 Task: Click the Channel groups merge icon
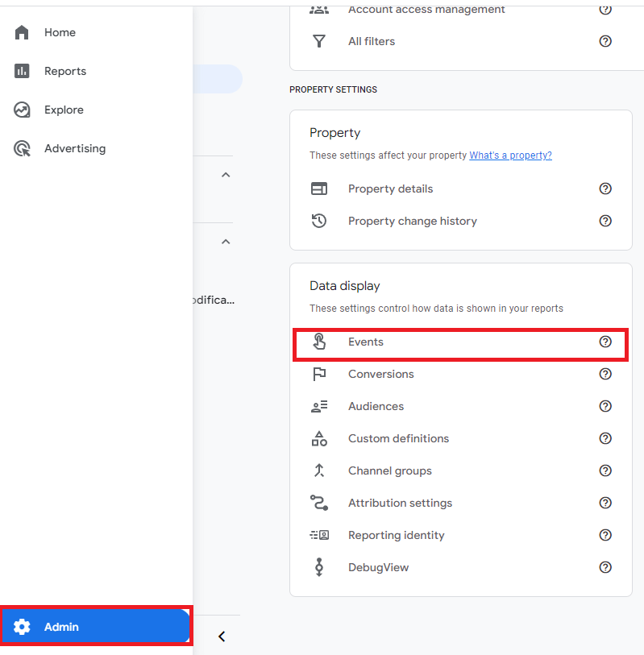point(319,471)
